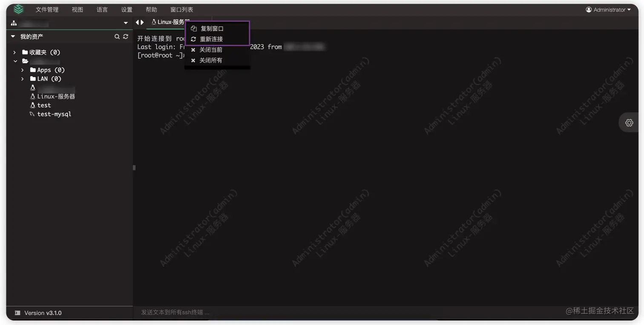
Task: Click the Version v3.1.0 label
Action: (x=43, y=313)
